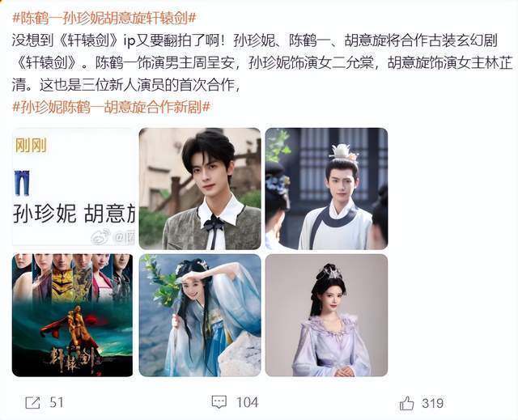
Task: Click the Weibo watermark logo in thumbnail
Action: pyautogui.click(x=100, y=237)
